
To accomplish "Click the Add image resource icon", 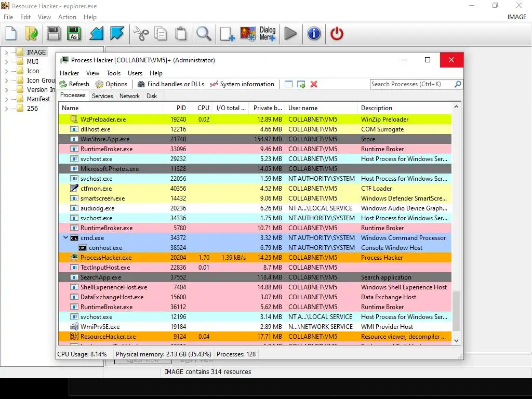I will click(248, 34).
